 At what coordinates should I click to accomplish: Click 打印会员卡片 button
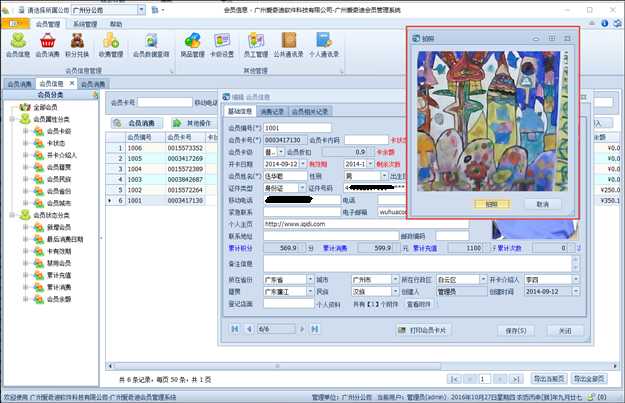[423, 330]
